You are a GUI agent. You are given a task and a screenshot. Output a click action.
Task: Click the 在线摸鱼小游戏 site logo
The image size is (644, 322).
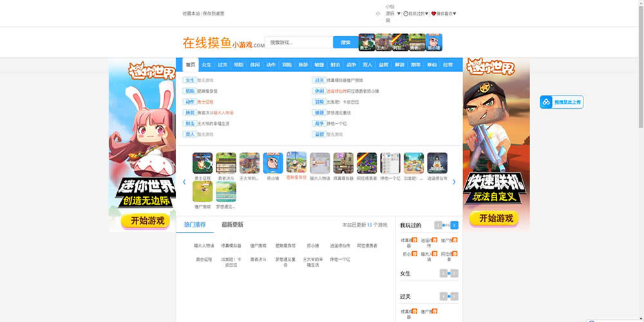(224, 43)
